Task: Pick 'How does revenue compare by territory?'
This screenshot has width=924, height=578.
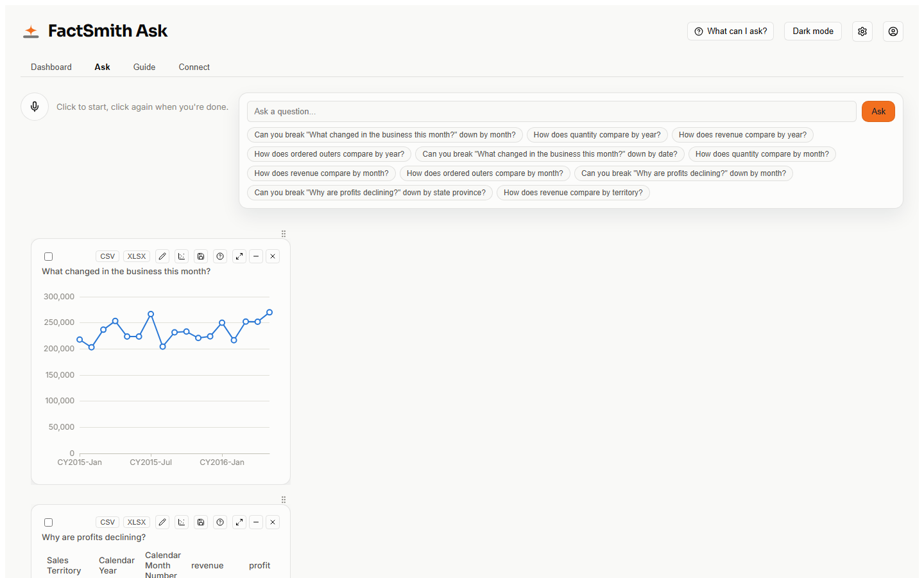Action: (x=573, y=193)
